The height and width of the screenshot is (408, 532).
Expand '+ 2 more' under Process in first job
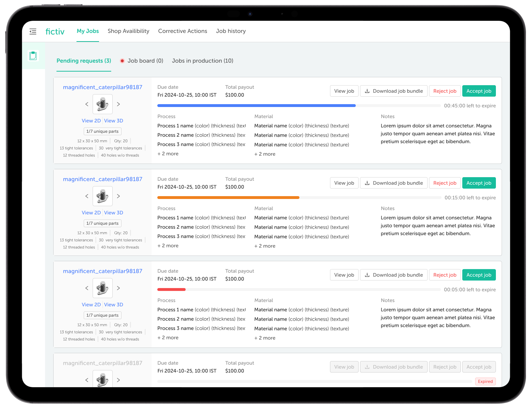pos(168,154)
